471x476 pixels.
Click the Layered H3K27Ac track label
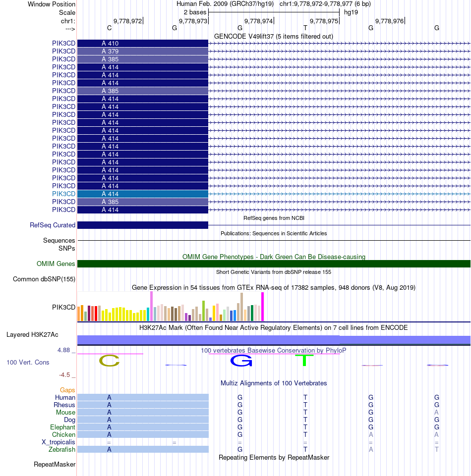coord(32,334)
